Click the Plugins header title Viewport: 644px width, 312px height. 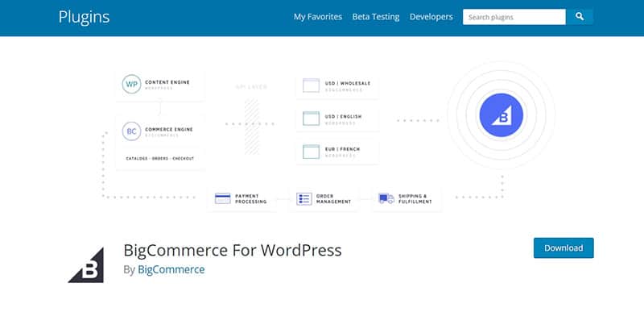coord(84,17)
